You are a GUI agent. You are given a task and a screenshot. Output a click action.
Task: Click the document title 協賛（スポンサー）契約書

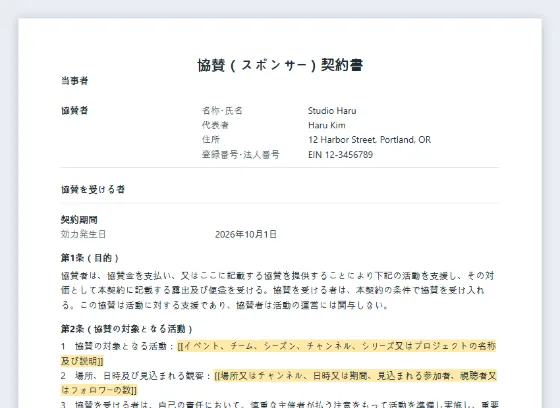(x=280, y=65)
